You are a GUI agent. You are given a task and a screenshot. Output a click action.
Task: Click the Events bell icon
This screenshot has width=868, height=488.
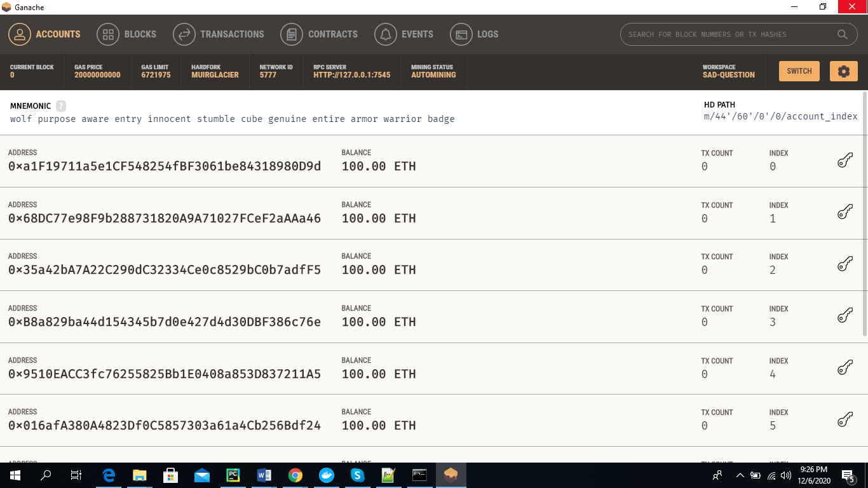tap(385, 34)
